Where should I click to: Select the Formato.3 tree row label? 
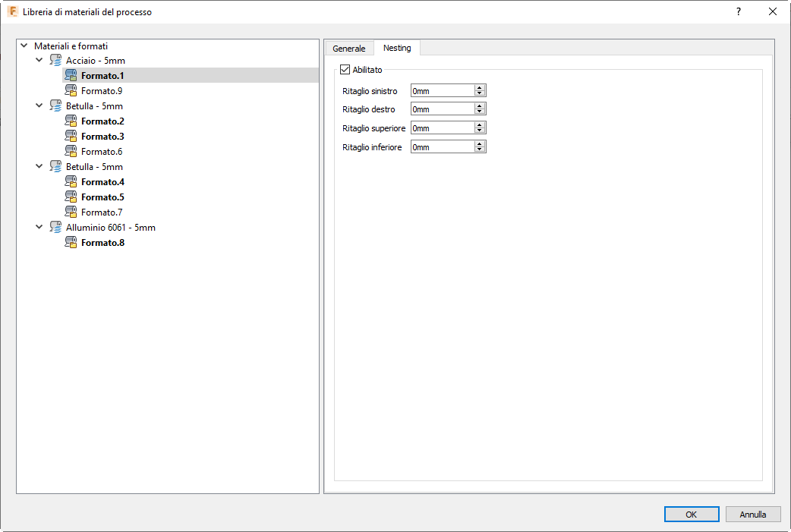[102, 136]
